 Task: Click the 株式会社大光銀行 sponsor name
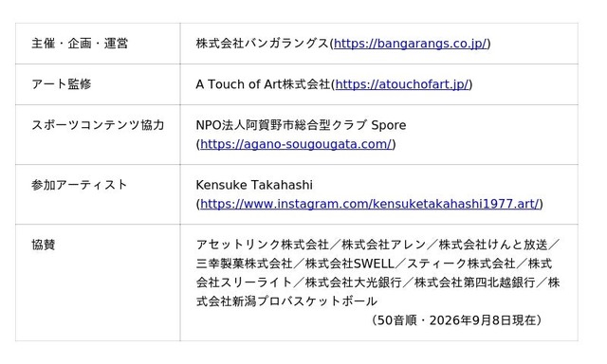(354, 282)
